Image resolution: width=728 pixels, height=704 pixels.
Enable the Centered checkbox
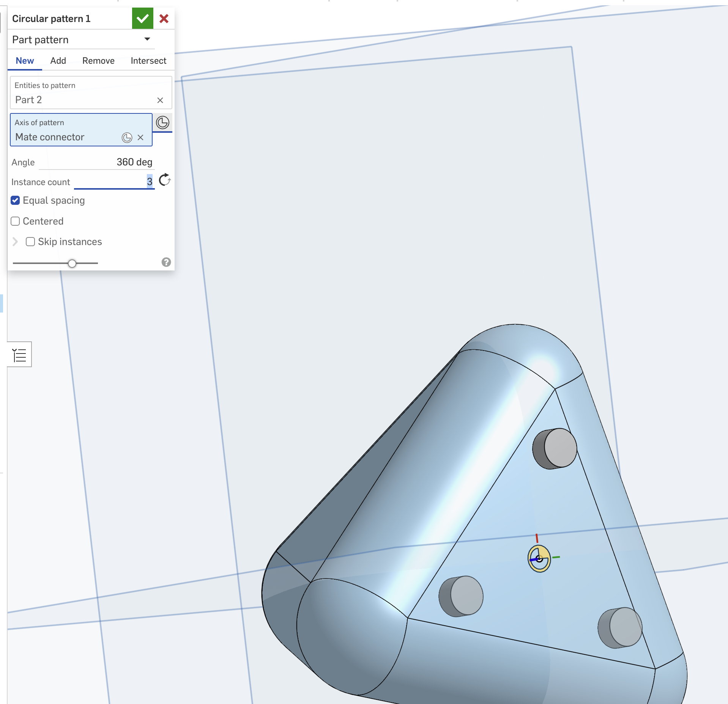(x=15, y=222)
